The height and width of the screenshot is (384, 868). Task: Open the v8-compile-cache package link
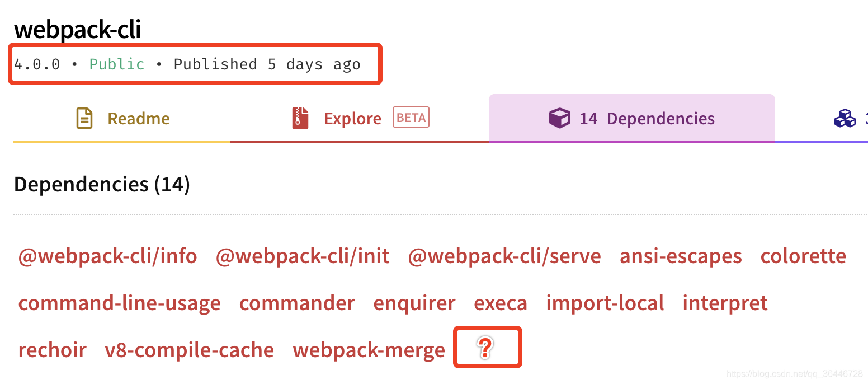point(190,350)
